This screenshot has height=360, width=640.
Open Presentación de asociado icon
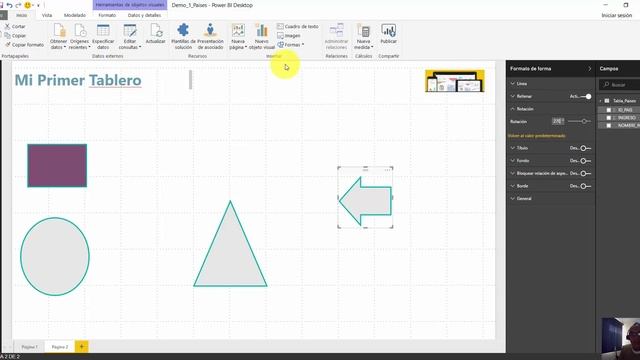click(x=210, y=31)
